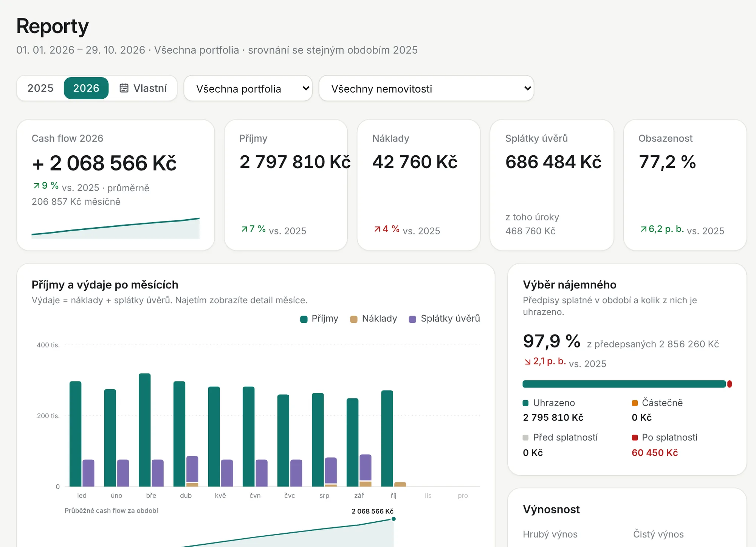Click the říj costs bar
The height and width of the screenshot is (547, 756).
[400, 484]
